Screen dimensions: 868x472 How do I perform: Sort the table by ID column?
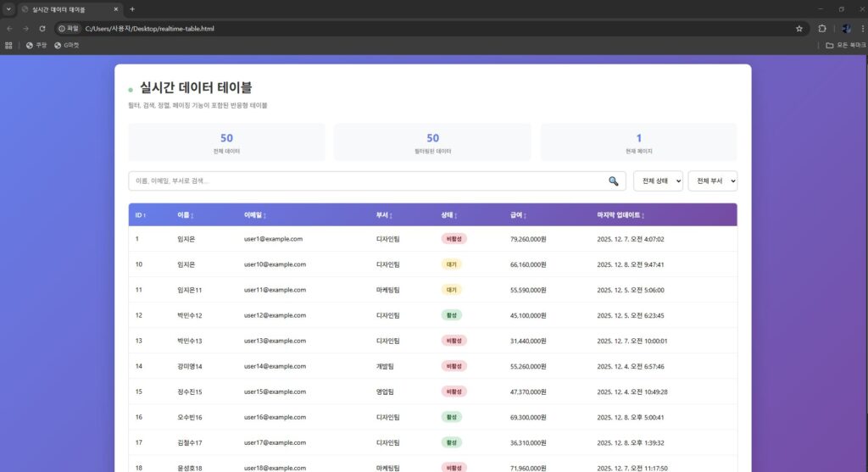141,214
